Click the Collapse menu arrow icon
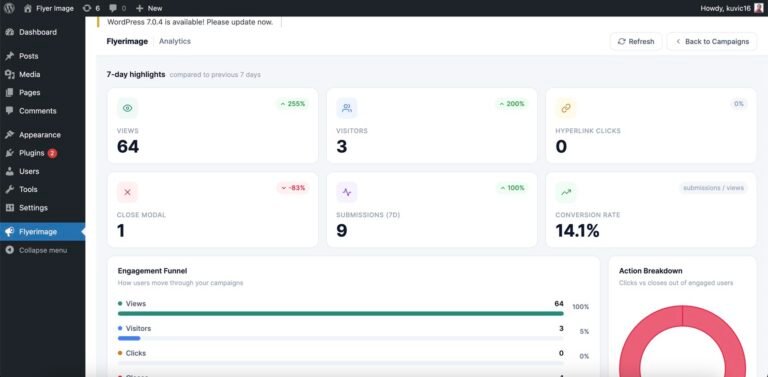The width and height of the screenshot is (768, 377). pos(9,250)
